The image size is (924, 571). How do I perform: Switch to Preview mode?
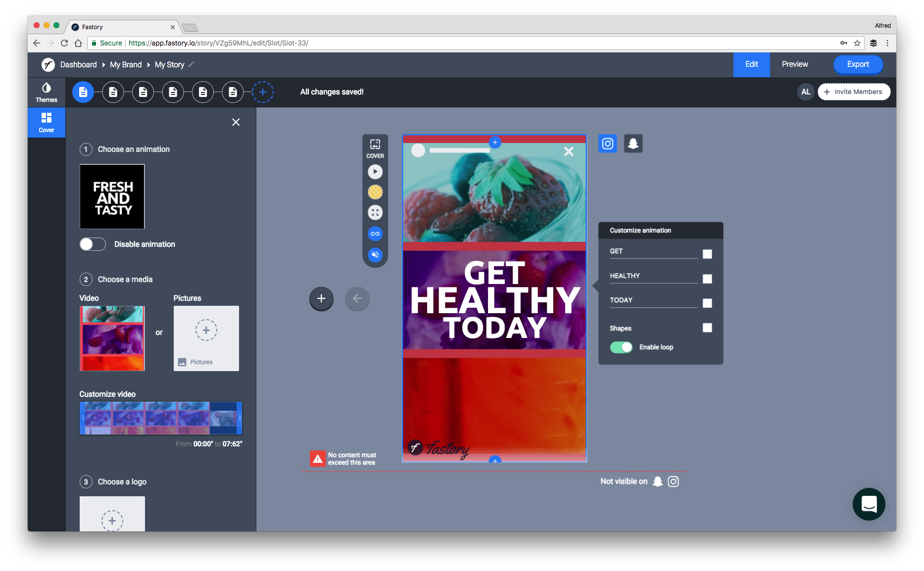(794, 64)
